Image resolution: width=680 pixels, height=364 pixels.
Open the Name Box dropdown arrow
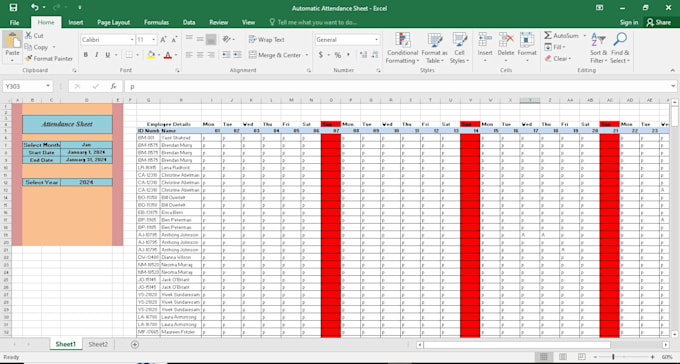coord(48,86)
